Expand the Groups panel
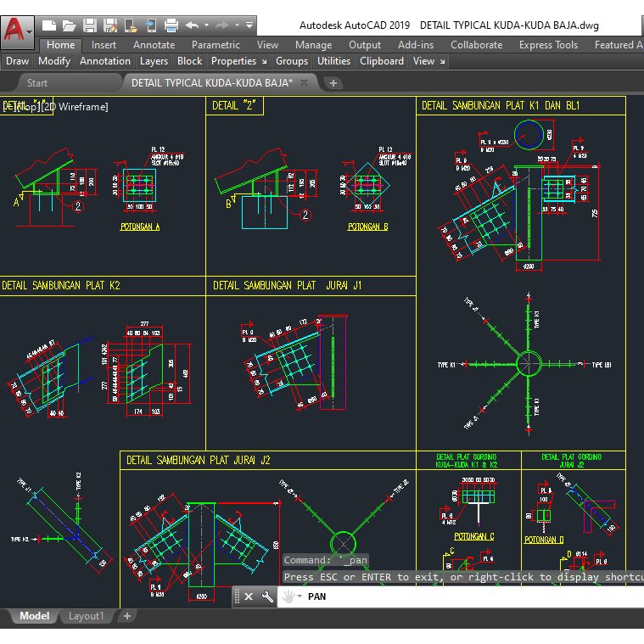The height and width of the screenshot is (644, 644). pos(292,61)
